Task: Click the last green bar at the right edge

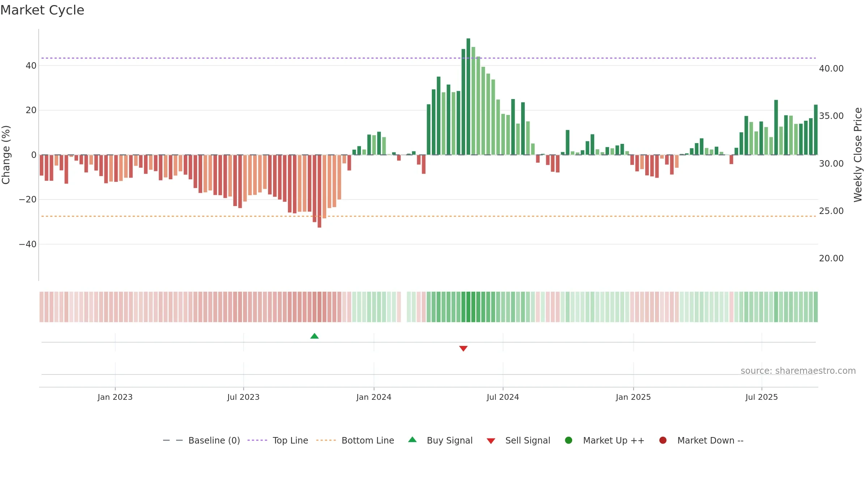Action: [x=816, y=130]
